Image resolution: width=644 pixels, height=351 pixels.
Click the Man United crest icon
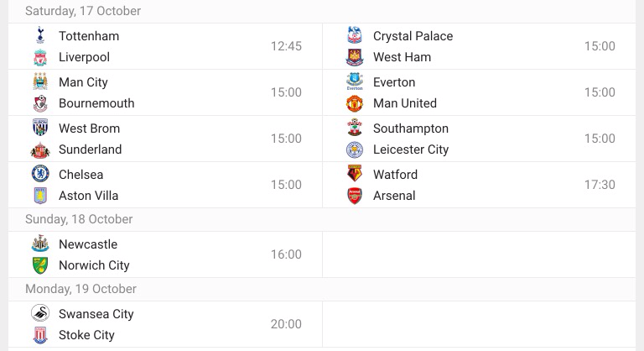(355, 103)
